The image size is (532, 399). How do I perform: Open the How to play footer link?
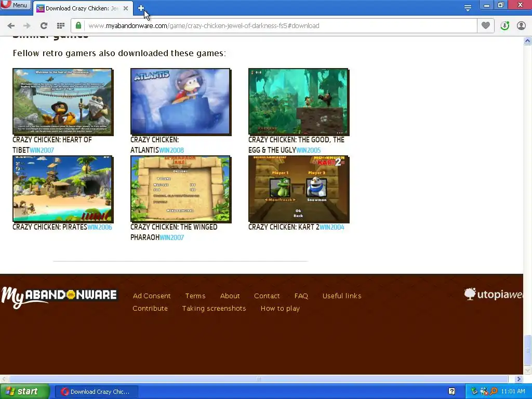tap(280, 309)
